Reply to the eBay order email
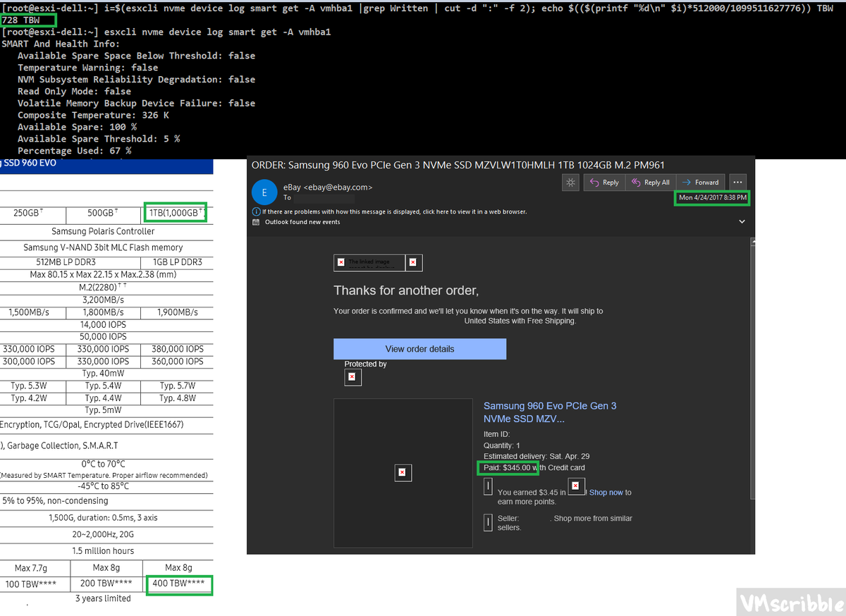 [603, 182]
